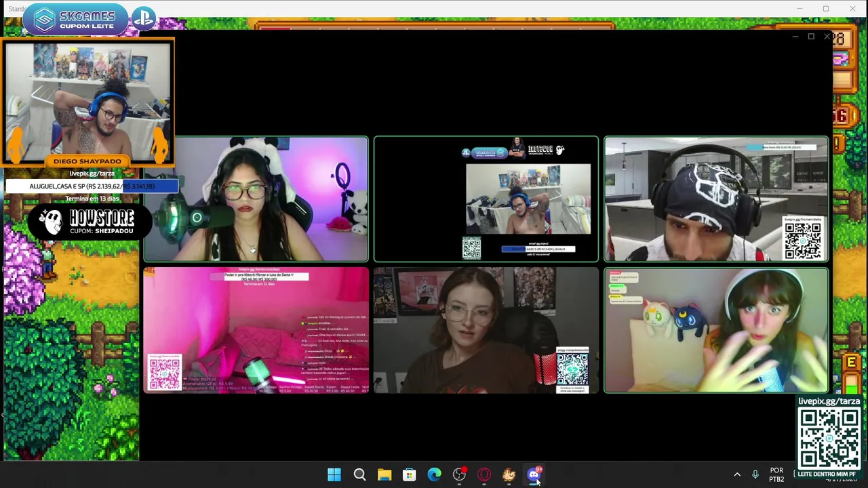Select the pink bedroom video tile
Screen dimensions: 868x488
pos(256,330)
